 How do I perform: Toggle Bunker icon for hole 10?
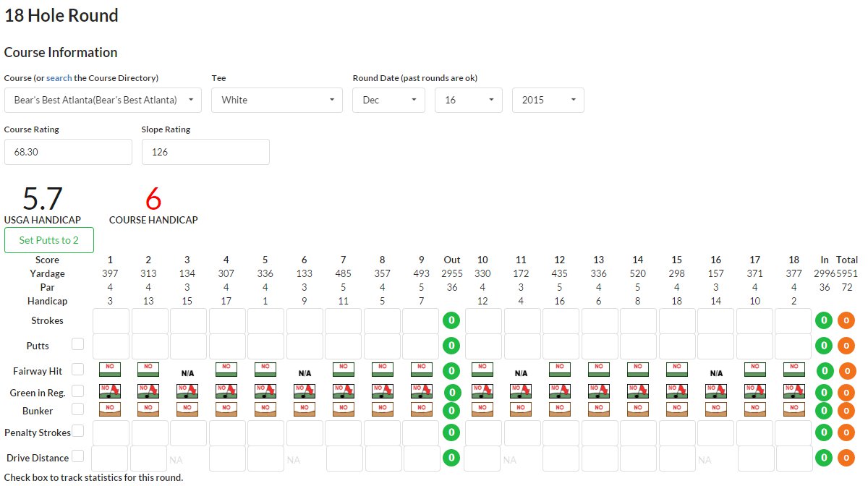tap(482, 409)
